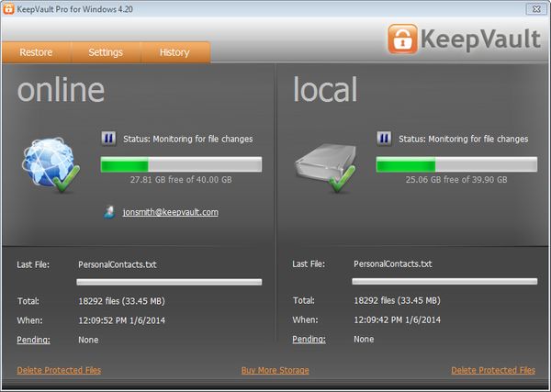Click the user account icon beside the email
This screenshot has width=551, height=392.
(x=109, y=212)
